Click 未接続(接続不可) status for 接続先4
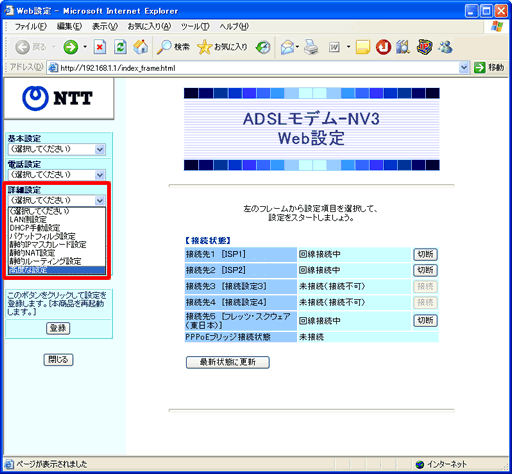The height and width of the screenshot is (474, 512). pos(332,302)
